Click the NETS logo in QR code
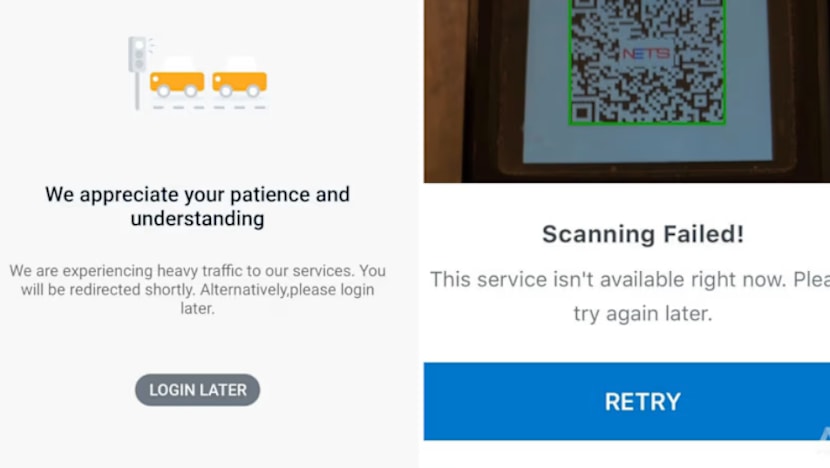 point(646,53)
